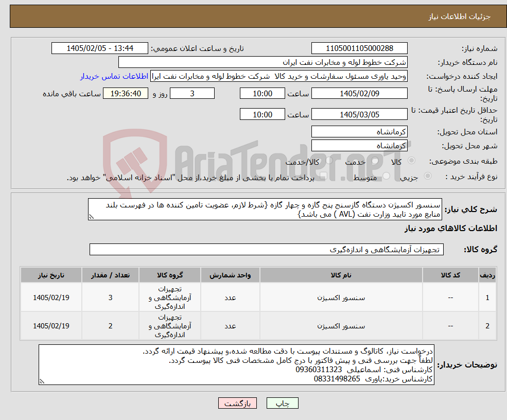Click the تعداد / مقدار column header
Image resolution: width=507 pixels, height=420 pixels.
(x=110, y=275)
